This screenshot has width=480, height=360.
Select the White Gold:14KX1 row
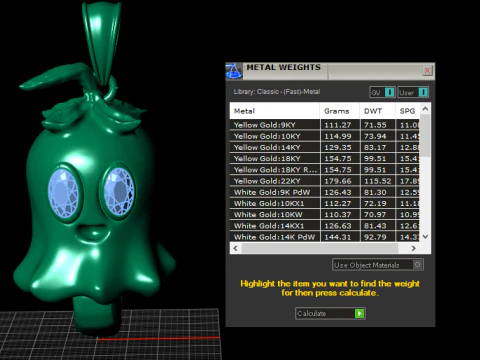(x=324, y=226)
